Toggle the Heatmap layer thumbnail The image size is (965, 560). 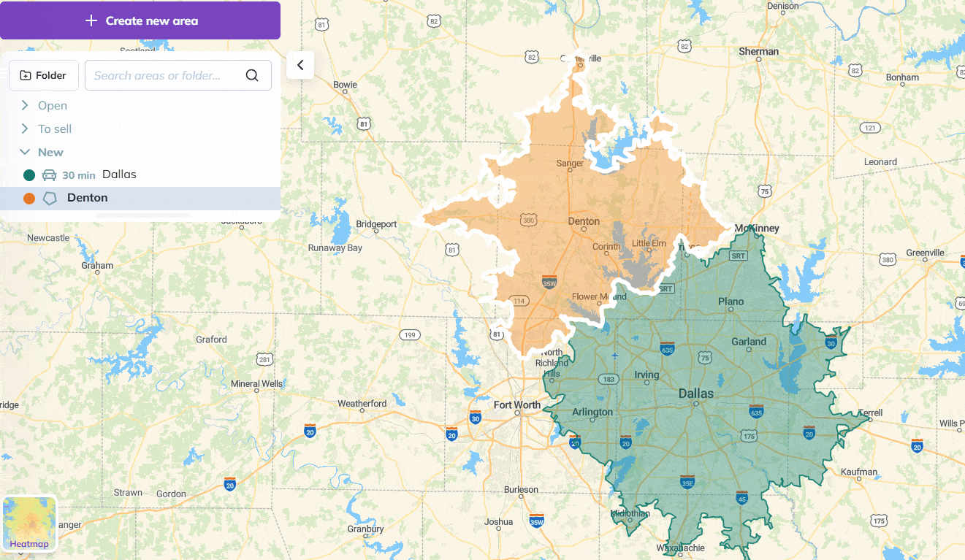(x=29, y=523)
